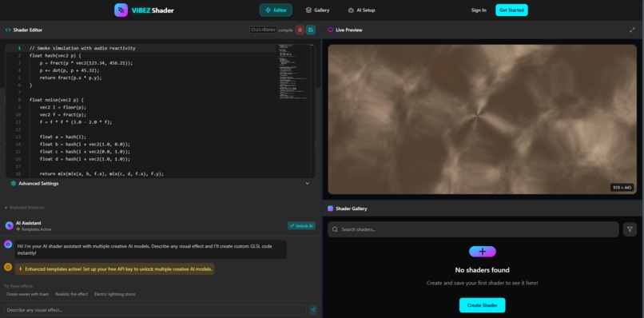Click the Sign In link
The width and height of the screenshot is (644, 318).
[x=479, y=10]
